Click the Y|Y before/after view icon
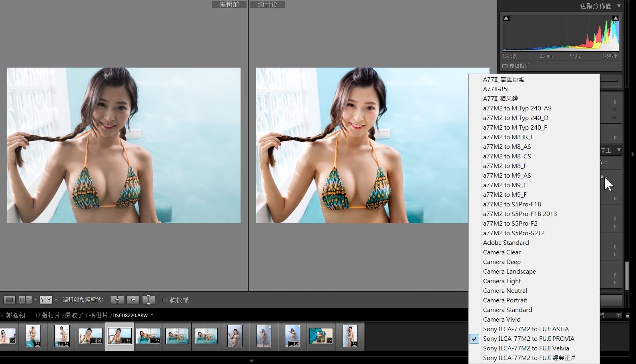 [x=45, y=300]
